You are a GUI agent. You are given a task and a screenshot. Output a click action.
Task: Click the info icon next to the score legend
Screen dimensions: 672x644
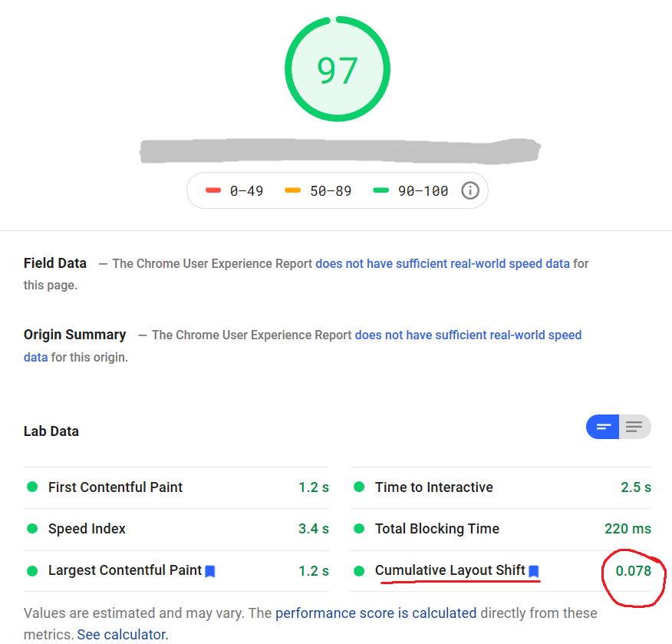[470, 190]
